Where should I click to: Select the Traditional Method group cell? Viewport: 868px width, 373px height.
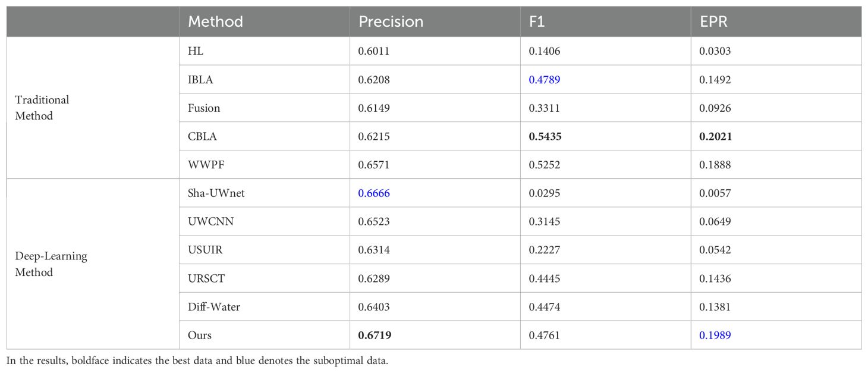93,108
